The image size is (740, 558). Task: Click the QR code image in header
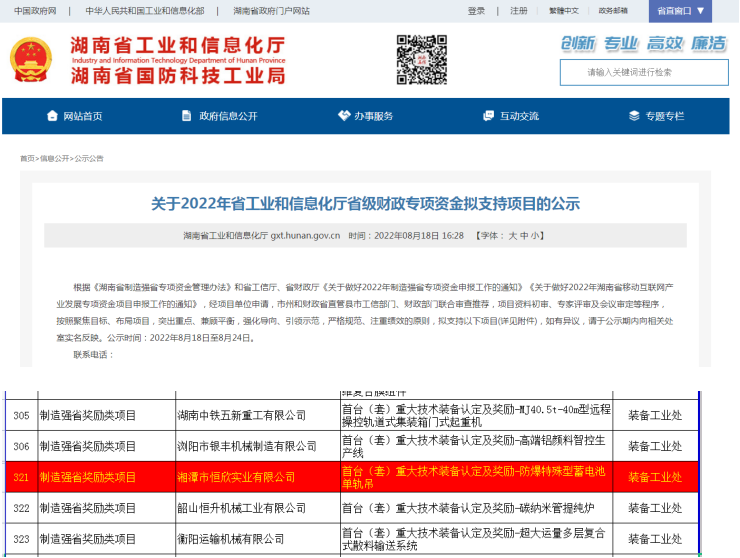click(x=422, y=59)
